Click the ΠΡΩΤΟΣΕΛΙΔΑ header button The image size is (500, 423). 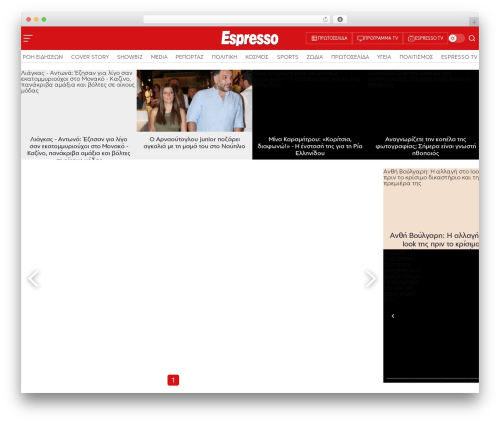point(329,38)
